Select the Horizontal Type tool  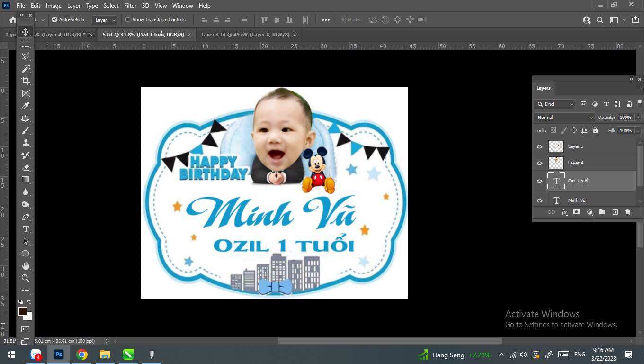click(x=26, y=229)
